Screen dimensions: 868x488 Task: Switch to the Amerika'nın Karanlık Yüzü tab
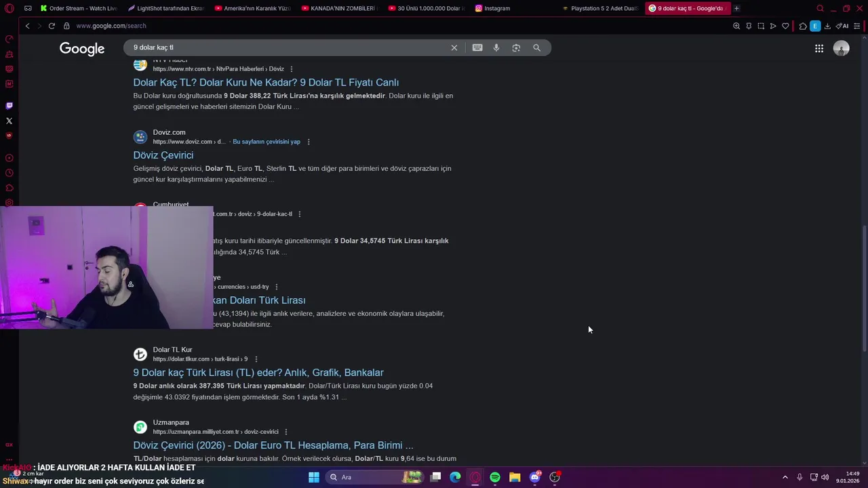[253, 8]
